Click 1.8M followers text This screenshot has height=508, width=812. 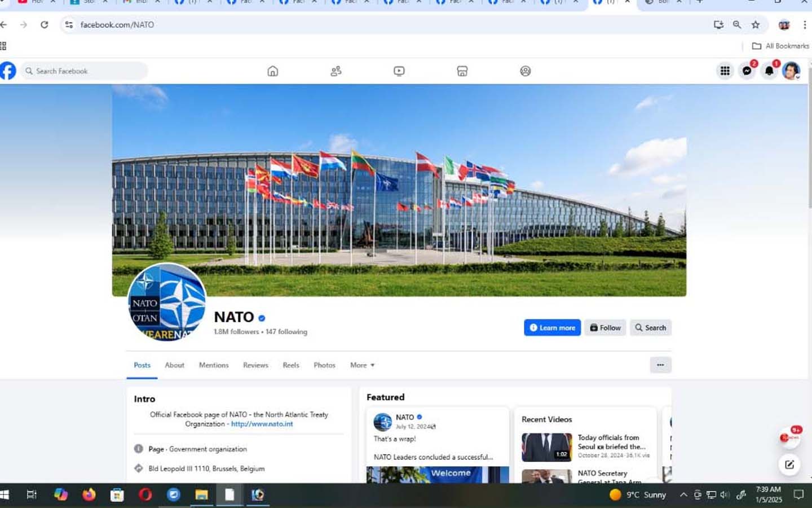point(236,332)
